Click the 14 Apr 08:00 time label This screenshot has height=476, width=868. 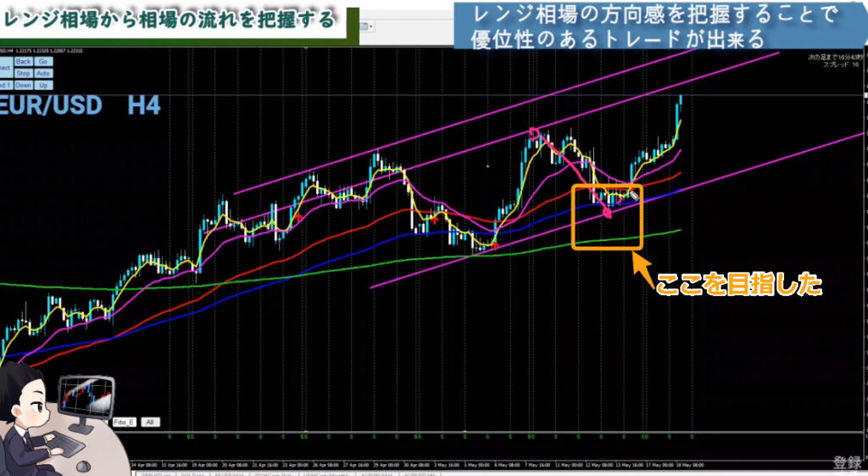(144, 465)
